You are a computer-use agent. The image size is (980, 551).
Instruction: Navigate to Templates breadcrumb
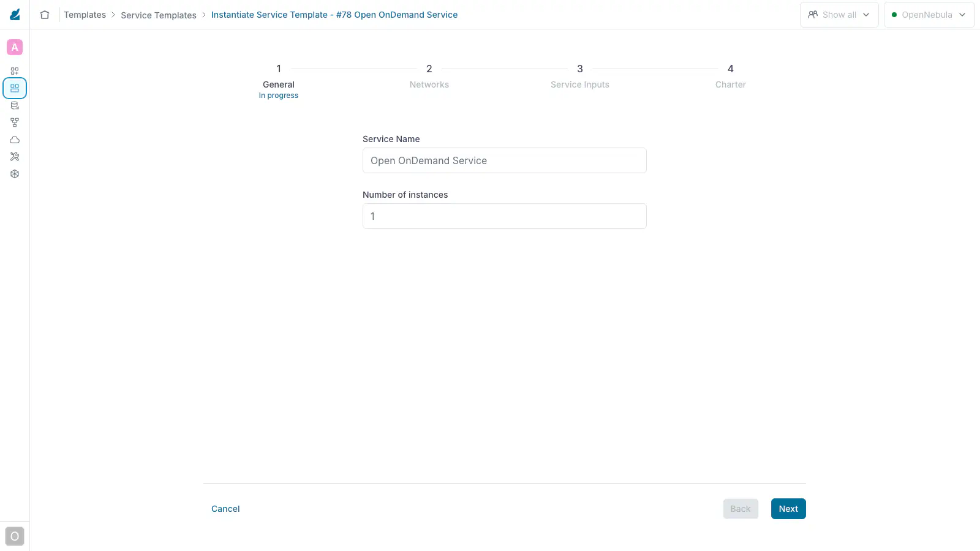pos(85,15)
